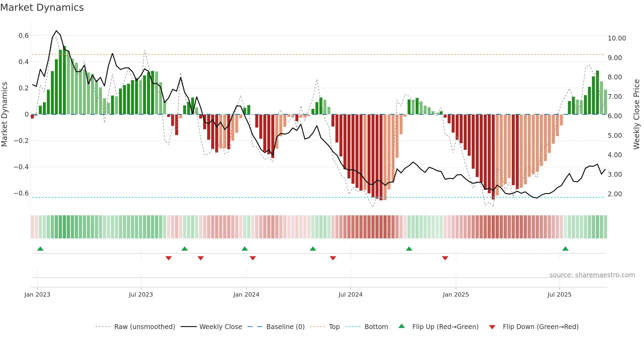Click the Jan 2023 x-axis label
This screenshot has height=362, width=644.
tap(37, 294)
